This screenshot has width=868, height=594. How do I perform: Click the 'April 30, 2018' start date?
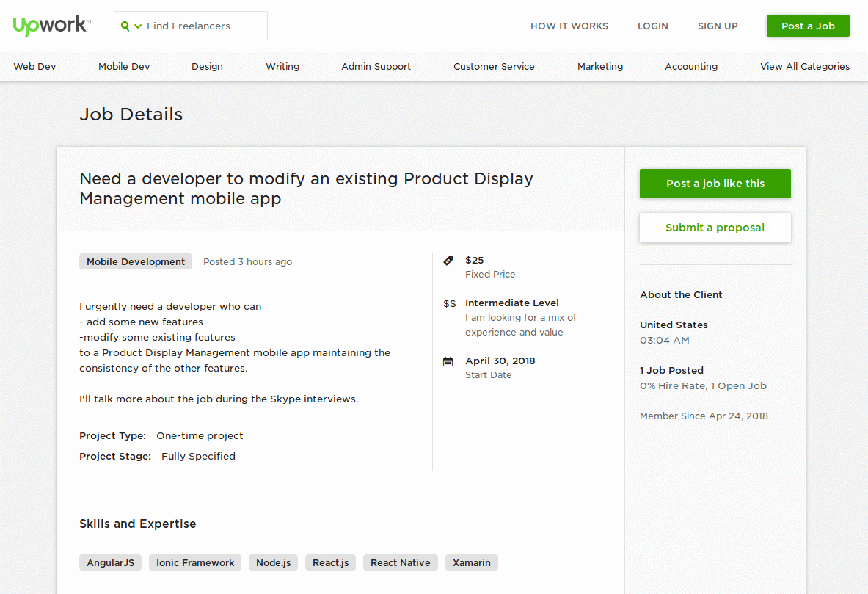(500, 361)
